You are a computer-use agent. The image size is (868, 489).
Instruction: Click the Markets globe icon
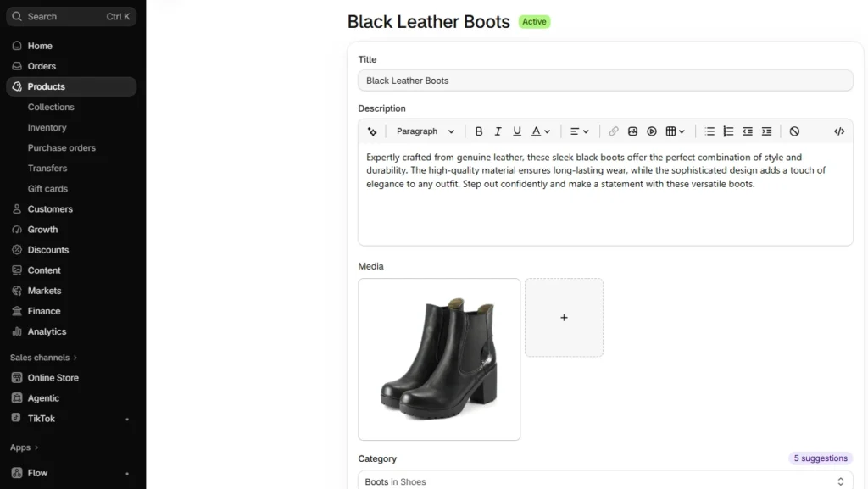pos(17,291)
